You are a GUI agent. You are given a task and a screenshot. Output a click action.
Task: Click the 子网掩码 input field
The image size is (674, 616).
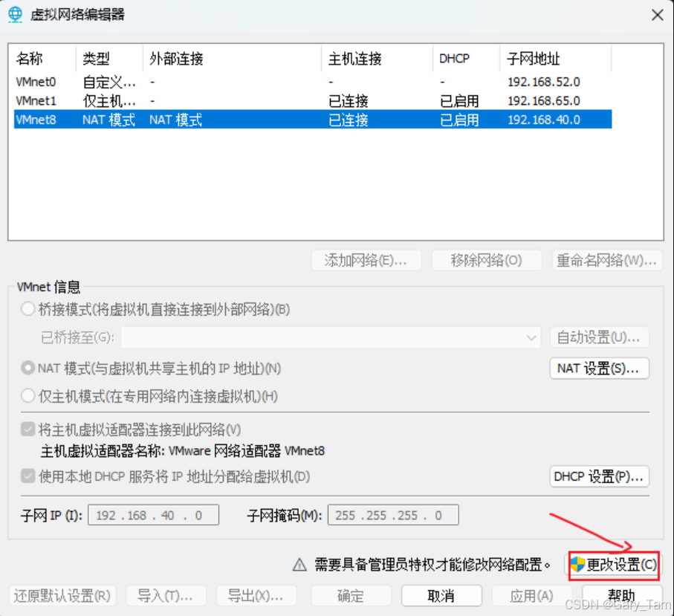393,515
